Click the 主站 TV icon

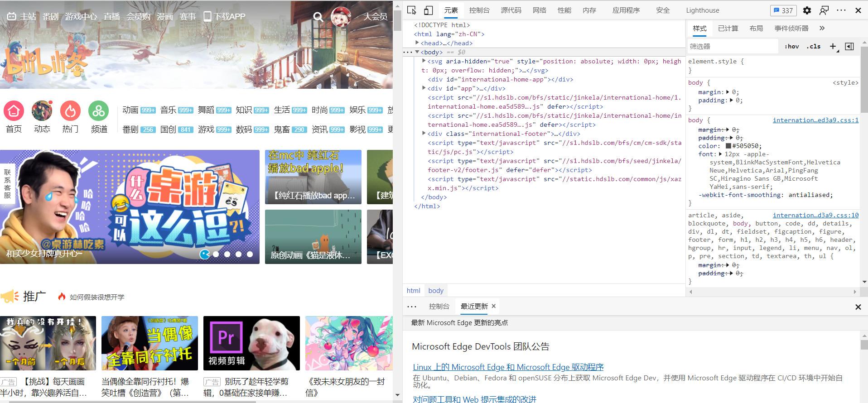pyautogui.click(x=12, y=17)
